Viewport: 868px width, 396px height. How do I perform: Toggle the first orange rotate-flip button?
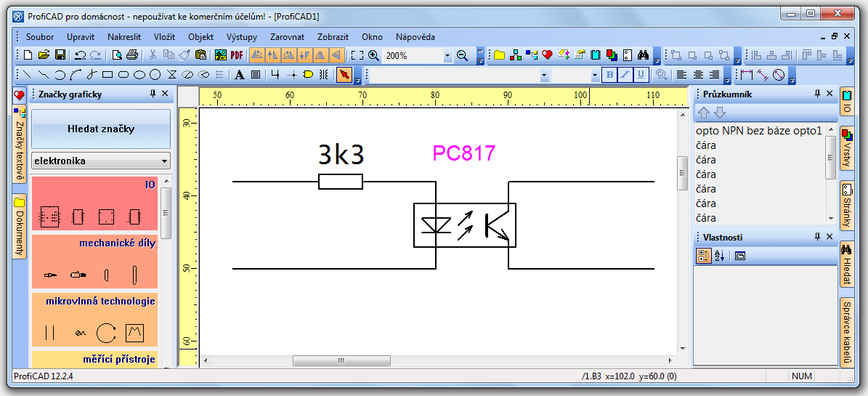pyautogui.click(x=257, y=54)
